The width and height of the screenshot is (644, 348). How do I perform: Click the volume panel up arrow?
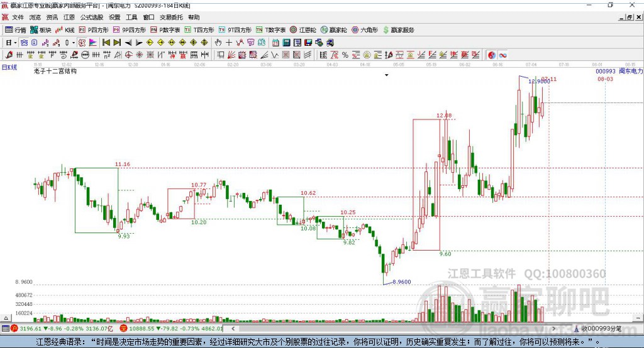(x=6, y=318)
